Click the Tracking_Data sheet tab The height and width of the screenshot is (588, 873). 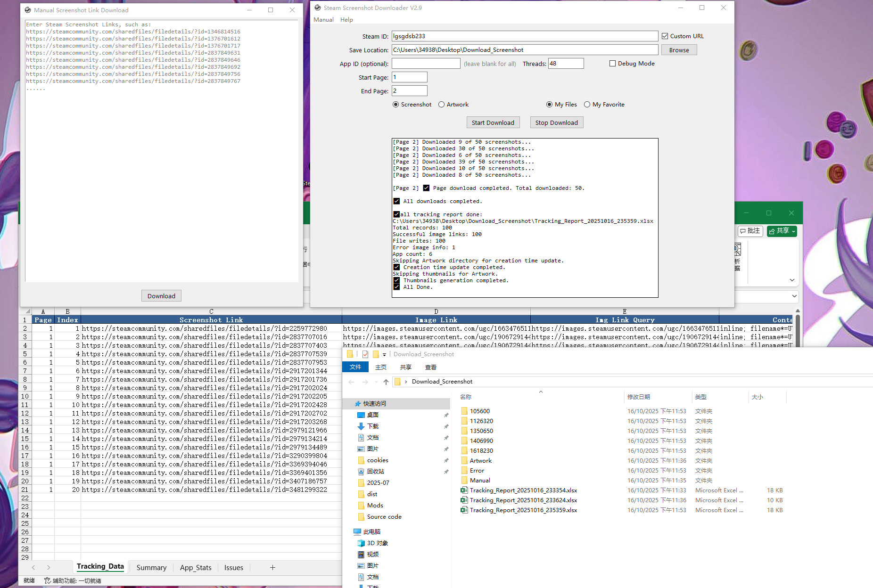pyautogui.click(x=100, y=567)
